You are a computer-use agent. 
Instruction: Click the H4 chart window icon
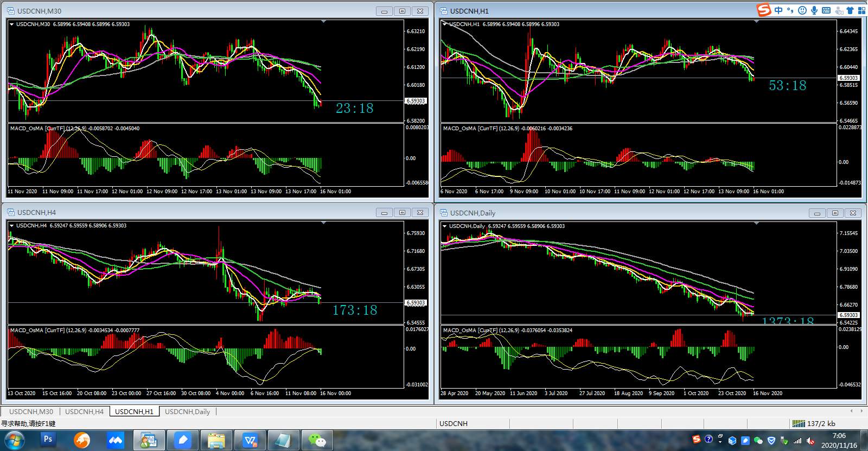(10, 212)
